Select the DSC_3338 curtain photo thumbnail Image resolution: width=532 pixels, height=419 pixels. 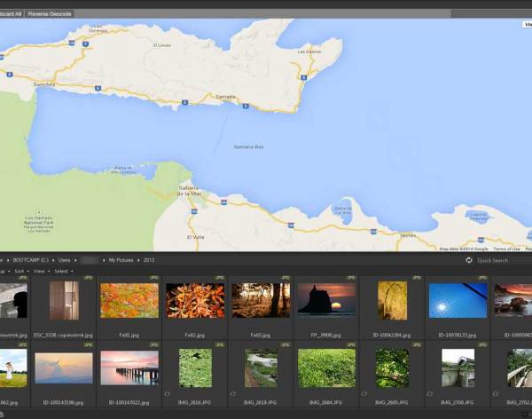64,300
